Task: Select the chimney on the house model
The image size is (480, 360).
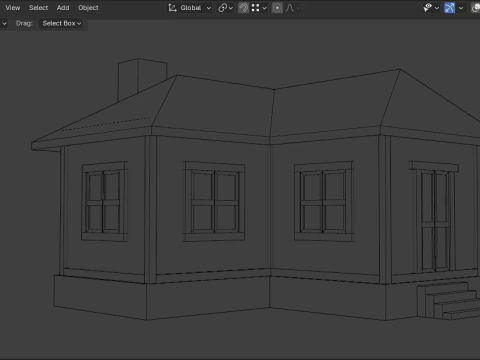Action: [x=142, y=78]
